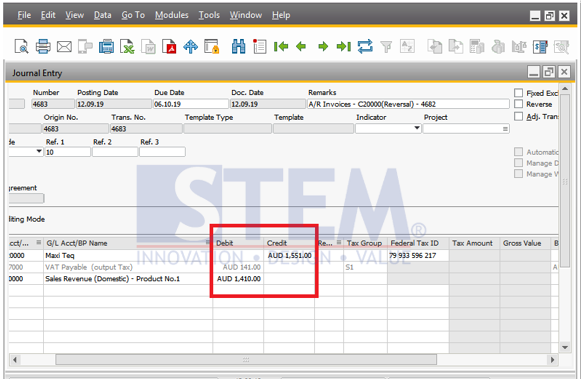Toggle the Manage W... checkbox
Screen dimensions: 581x379
pos(519,174)
